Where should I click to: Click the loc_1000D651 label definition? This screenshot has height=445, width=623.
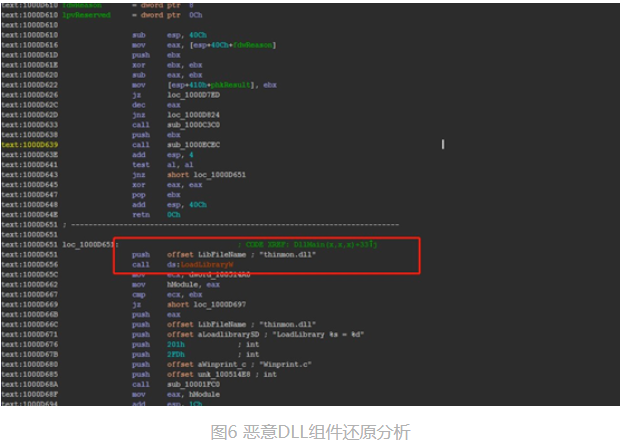89,244
